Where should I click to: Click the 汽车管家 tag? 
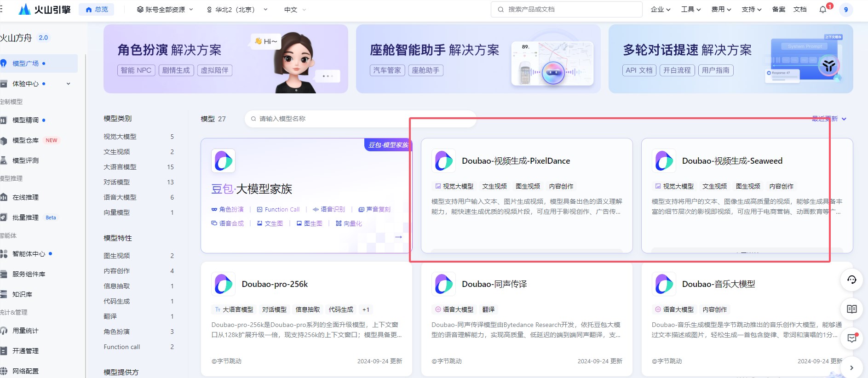[387, 70]
